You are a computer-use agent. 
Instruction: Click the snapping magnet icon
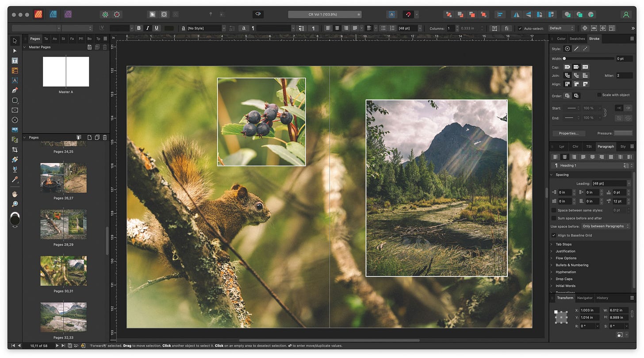408,15
